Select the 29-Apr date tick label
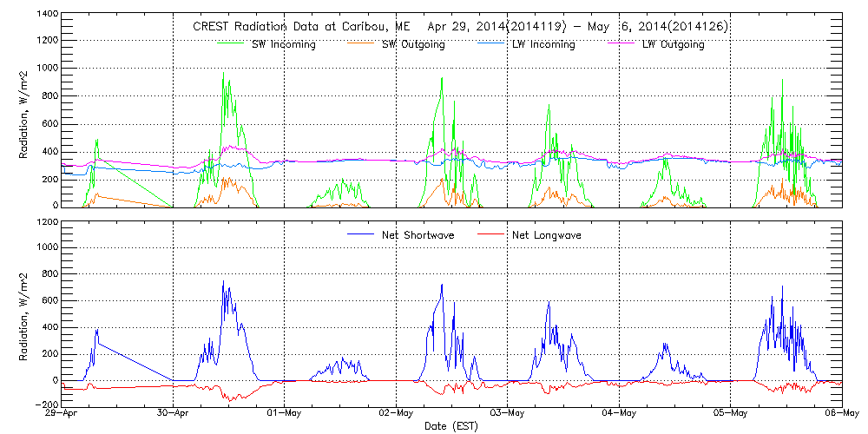The image size is (868, 434). [x=62, y=414]
